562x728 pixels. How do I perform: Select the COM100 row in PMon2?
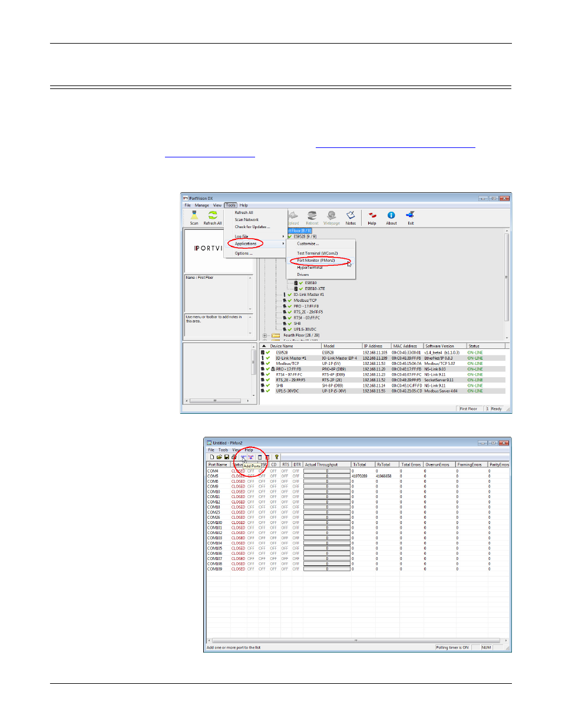coord(358,523)
